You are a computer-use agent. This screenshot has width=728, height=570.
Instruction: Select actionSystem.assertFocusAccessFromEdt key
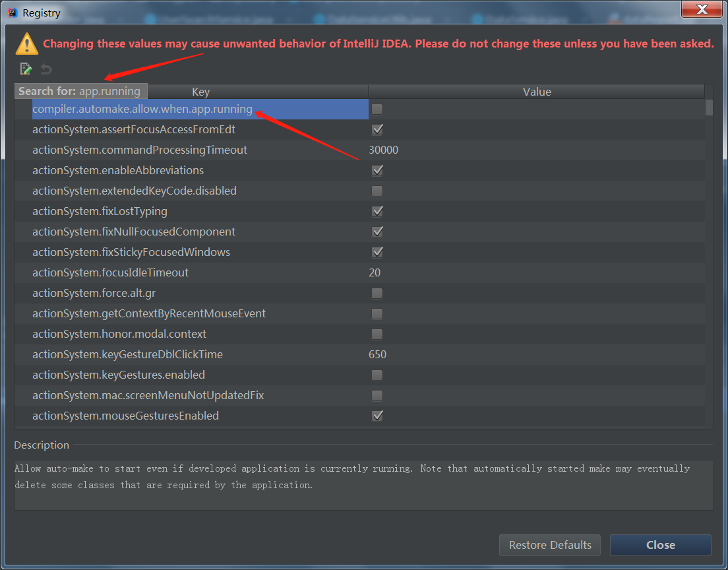coord(134,129)
